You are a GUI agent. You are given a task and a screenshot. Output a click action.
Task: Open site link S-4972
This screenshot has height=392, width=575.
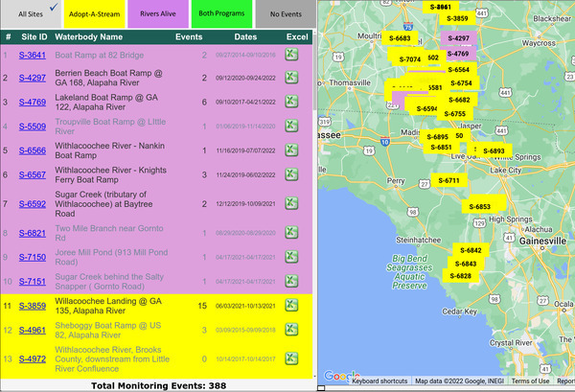point(33,359)
